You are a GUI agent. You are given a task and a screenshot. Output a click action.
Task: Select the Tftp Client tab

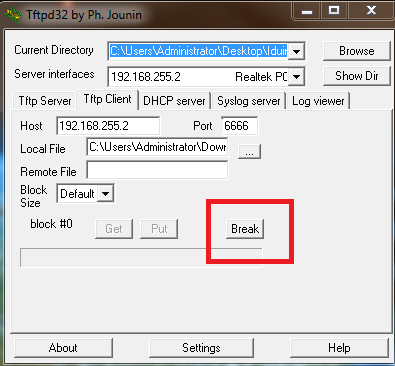point(107,99)
